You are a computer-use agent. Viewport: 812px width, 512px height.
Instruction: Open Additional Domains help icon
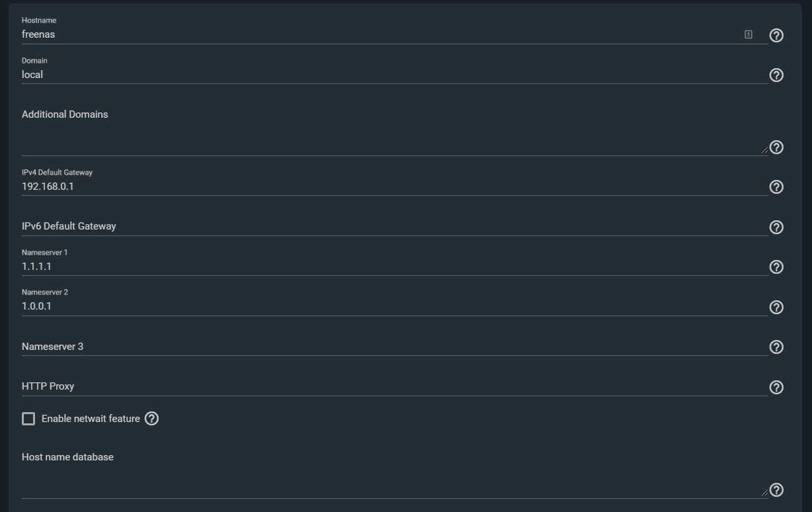[x=776, y=147]
